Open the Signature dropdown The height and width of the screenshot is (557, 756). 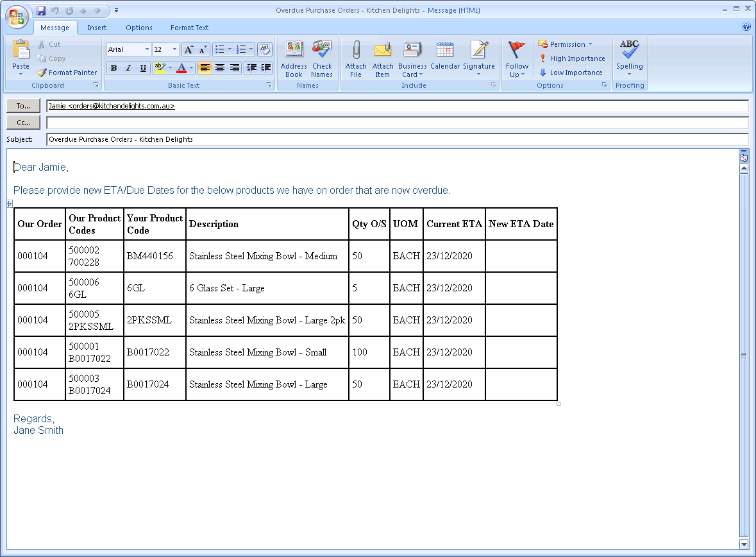tap(479, 58)
